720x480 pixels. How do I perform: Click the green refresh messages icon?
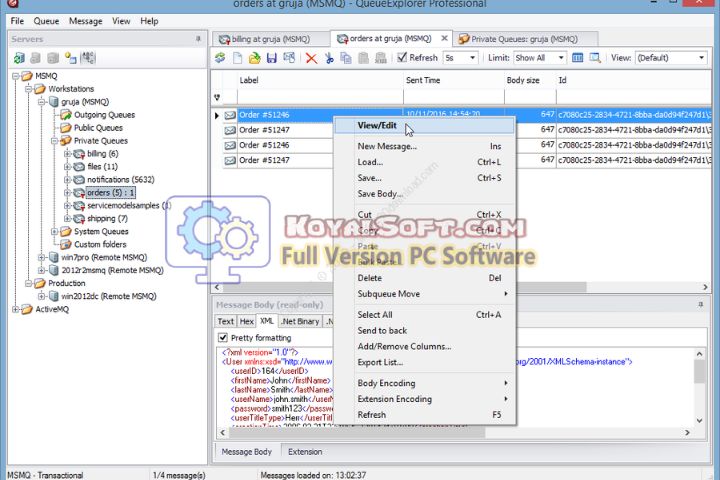click(220, 58)
